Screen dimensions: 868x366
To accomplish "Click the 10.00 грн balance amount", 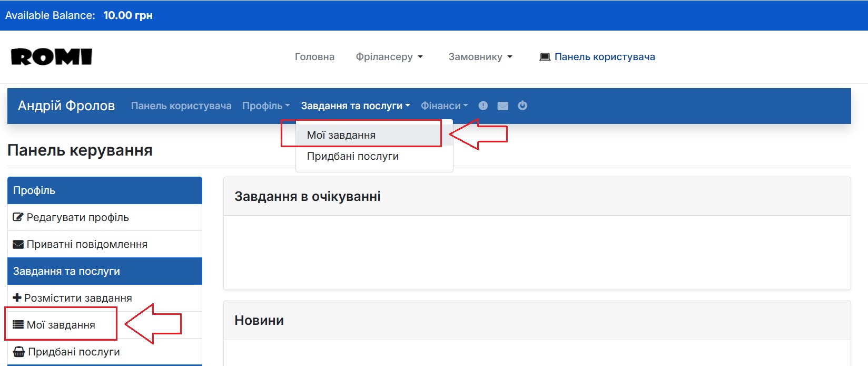I will (x=128, y=15).
